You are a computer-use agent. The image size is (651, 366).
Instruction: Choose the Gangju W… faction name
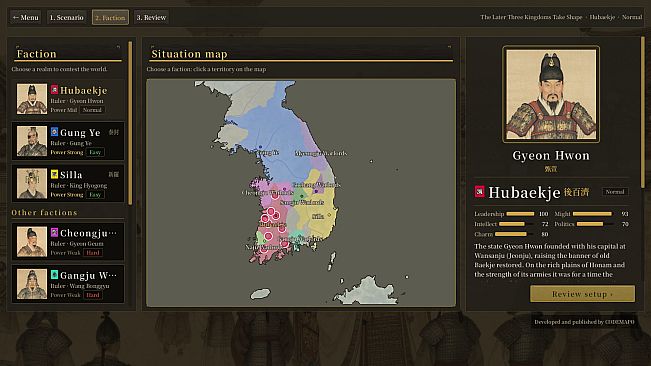tap(88, 276)
